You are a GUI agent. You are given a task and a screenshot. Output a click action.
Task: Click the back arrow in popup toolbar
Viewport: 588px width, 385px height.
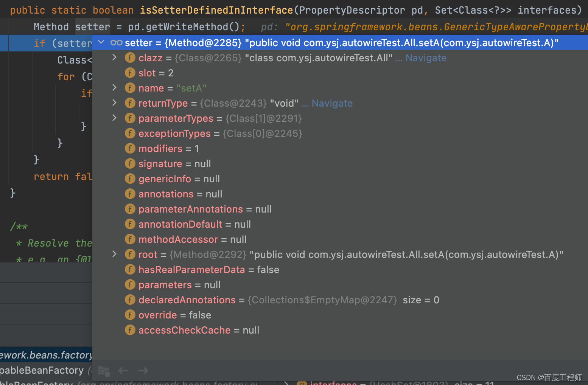(x=123, y=371)
